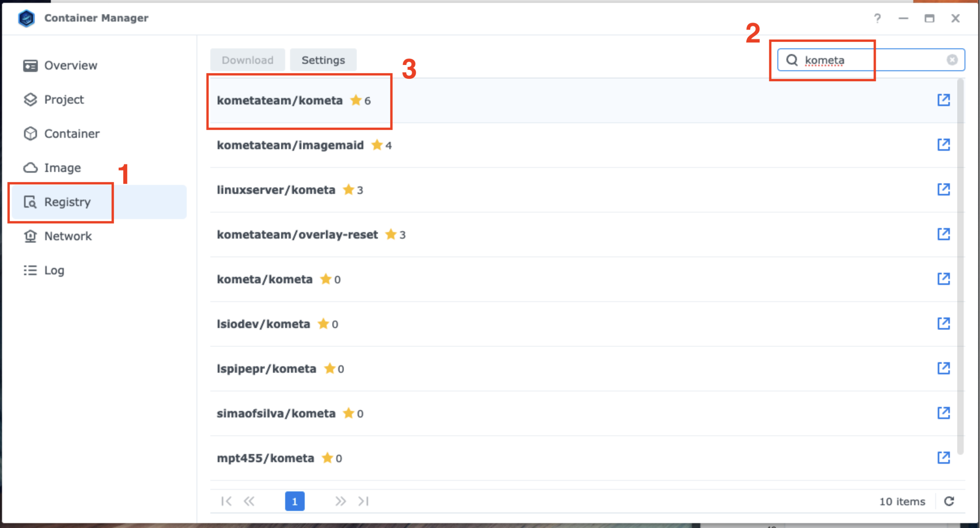Click the 10 items count label

pyautogui.click(x=902, y=502)
